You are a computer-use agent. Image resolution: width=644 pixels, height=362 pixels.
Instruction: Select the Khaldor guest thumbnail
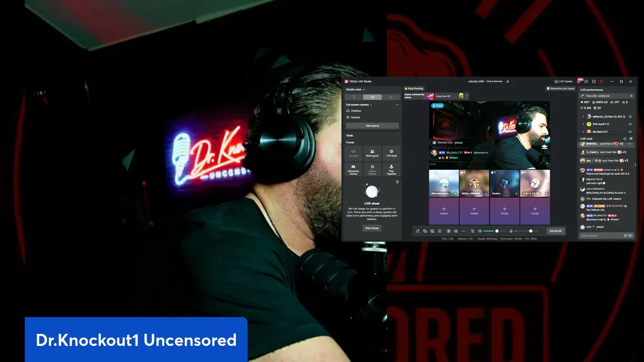tap(505, 183)
